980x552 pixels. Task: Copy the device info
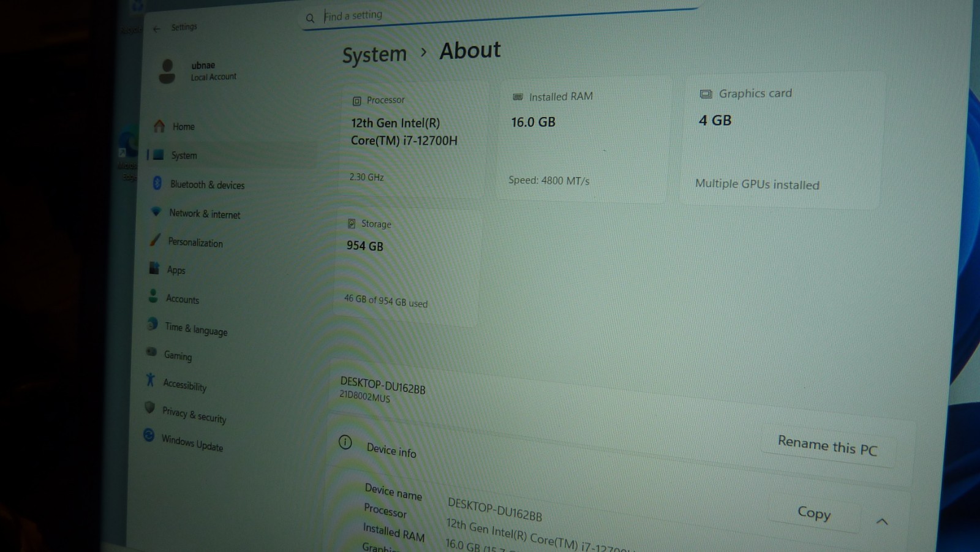tap(814, 512)
